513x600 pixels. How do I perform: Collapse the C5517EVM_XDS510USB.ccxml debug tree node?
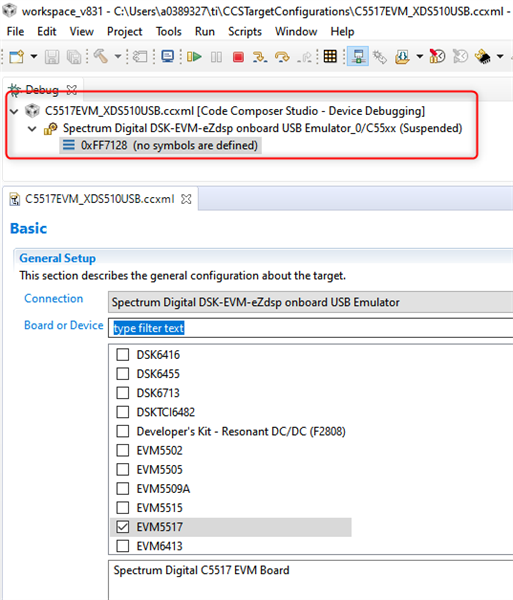coord(14,111)
